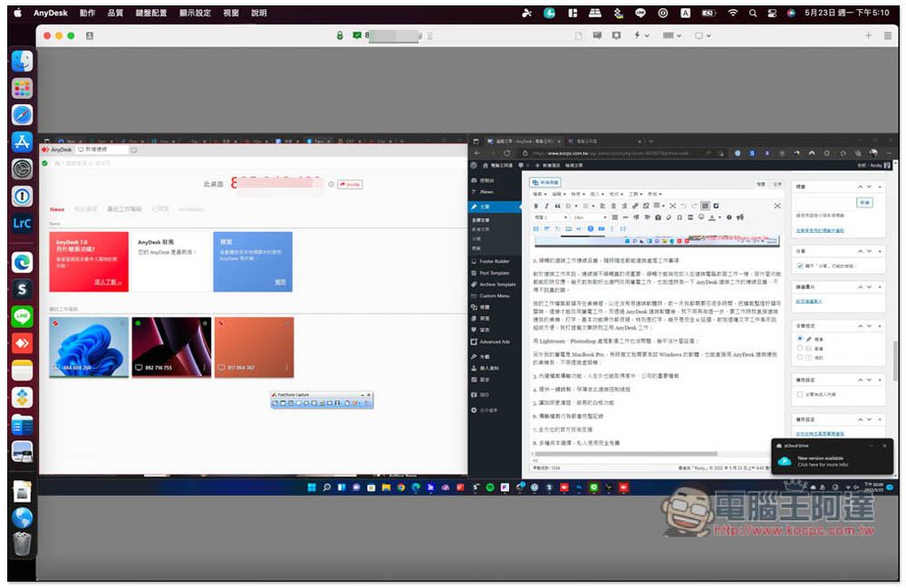
Task: Move the post format panel up
Action: (x=860, y=326)
